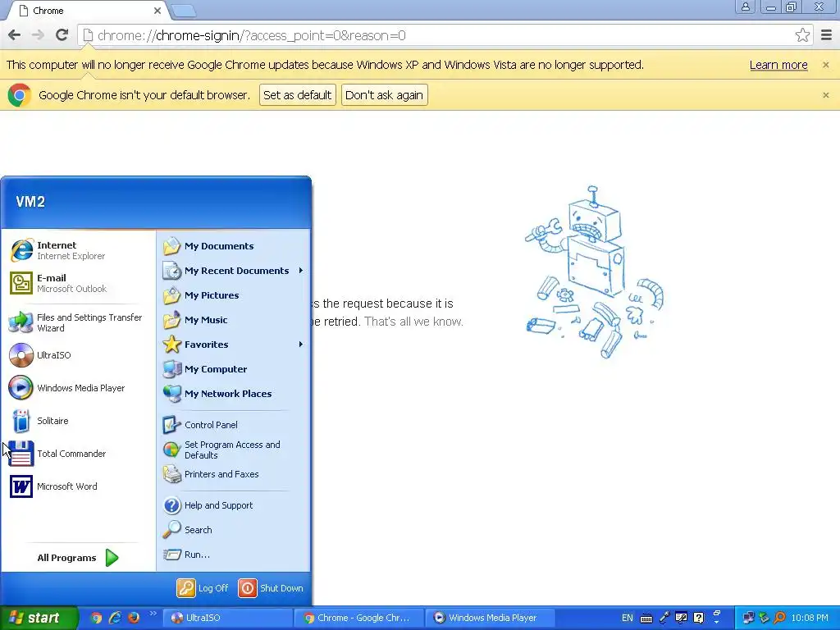Click the system clock 10:08 PM
The width and height of the screenshot is (840, 630).
810,618
